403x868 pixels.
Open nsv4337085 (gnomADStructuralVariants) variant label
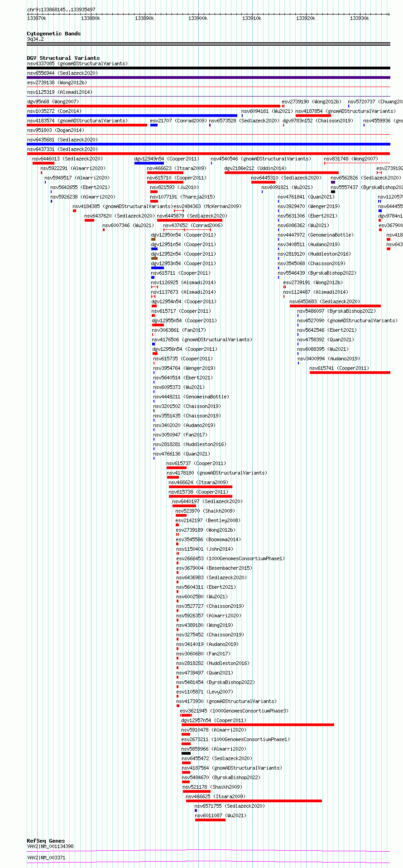(x=77, y=63)
